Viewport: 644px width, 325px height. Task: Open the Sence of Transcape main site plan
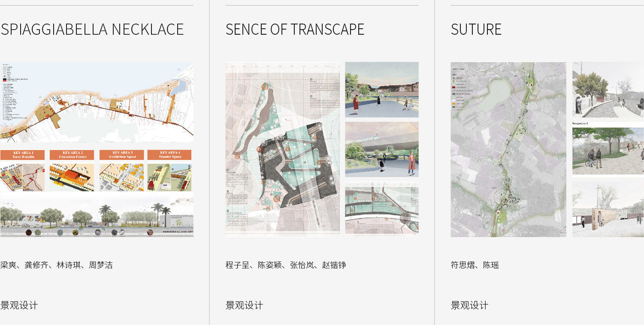282,149
